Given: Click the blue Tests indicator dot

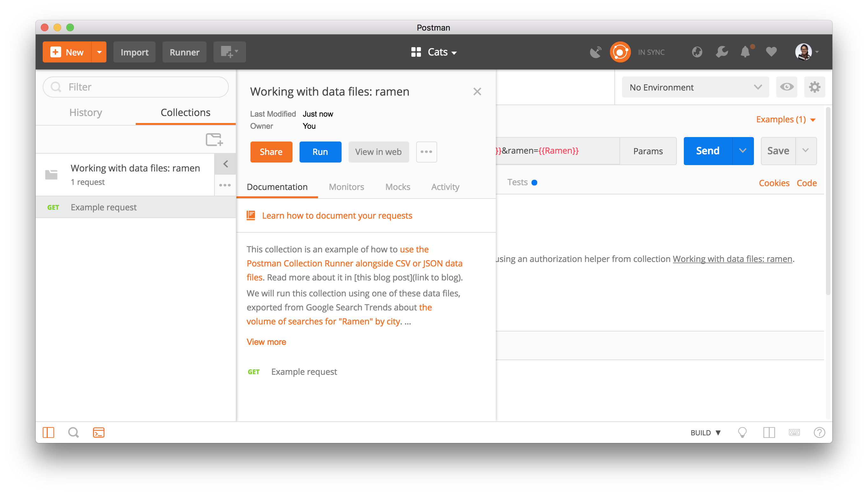Looking at the screenshot, I should pyautogui.click(x=535, y=182).
